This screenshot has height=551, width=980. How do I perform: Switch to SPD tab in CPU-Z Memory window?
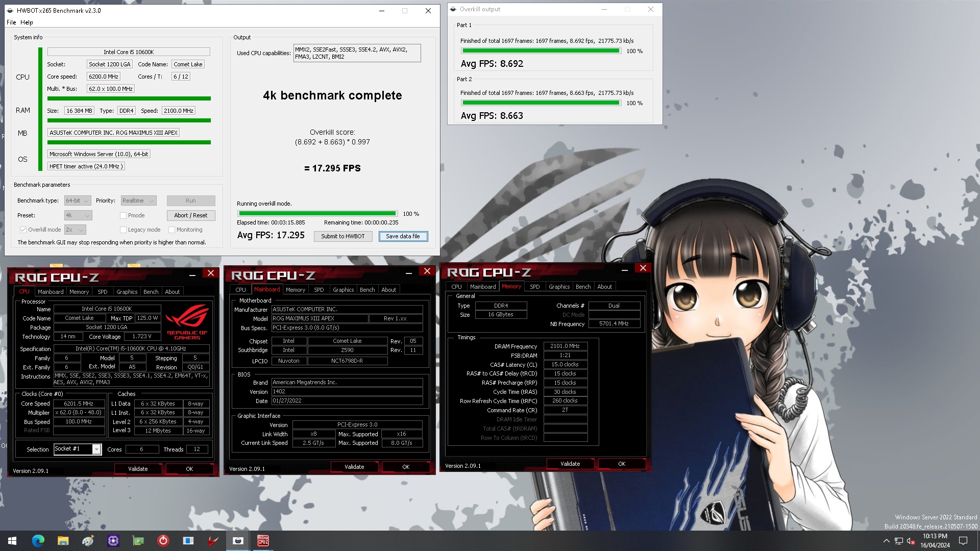point(534,287)
